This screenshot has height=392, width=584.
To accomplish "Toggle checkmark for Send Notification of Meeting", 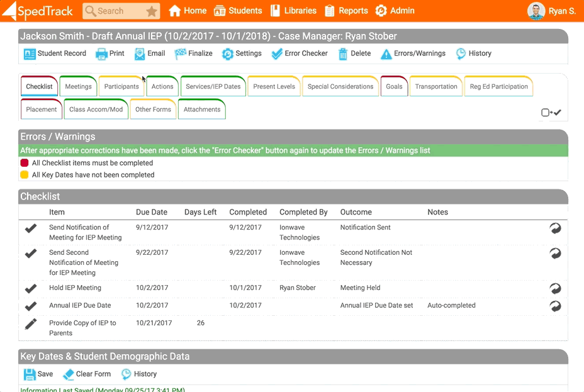I will pyautogui.click(x=31, y=228).
